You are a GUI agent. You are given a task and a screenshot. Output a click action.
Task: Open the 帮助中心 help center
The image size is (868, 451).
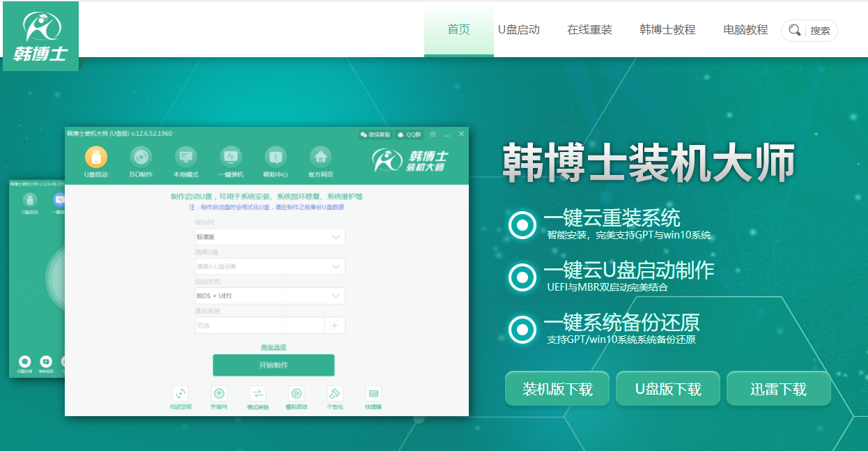click(275, 161)
